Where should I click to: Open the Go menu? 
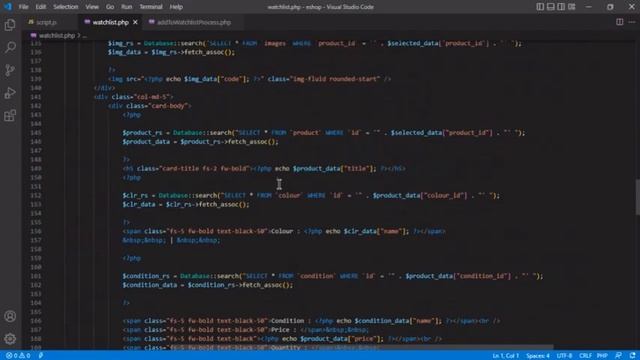pyautogui.click(x=110, y=7)
